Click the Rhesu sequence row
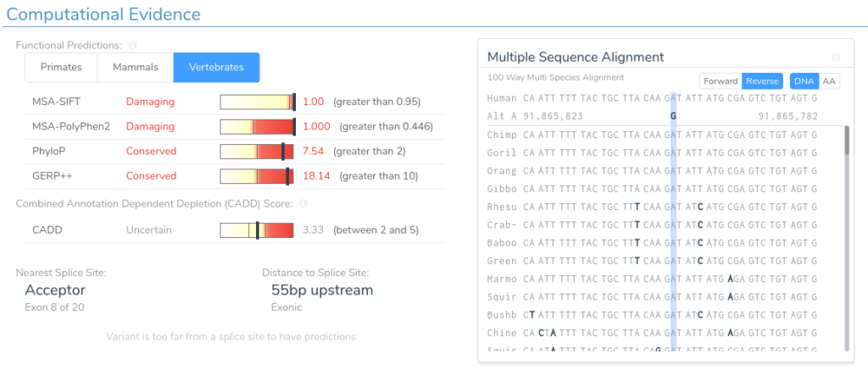 pyautogui.click(x=652, y=207)
